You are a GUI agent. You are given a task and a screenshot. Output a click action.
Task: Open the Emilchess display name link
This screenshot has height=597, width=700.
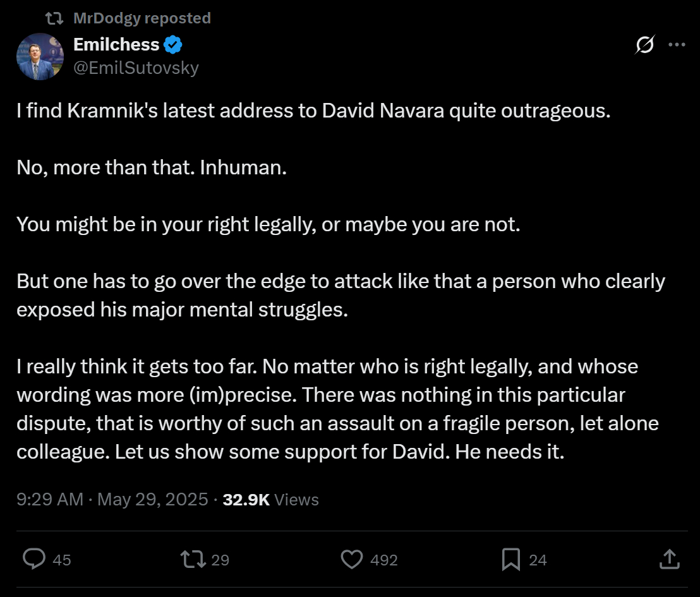pyautogui.click(x=116, y=45)
